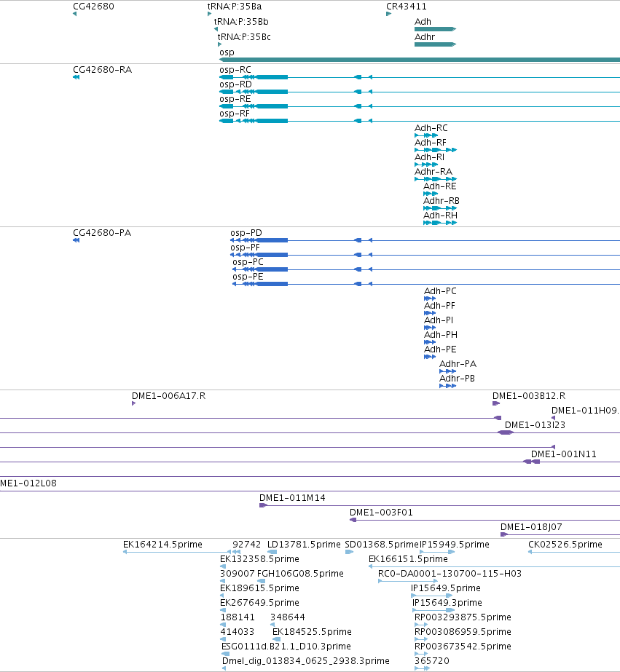The image size is (620, 672).
Task: Select the RC0-DA0001-130700-115-H03 EST label
Action: [x=450, y=574]
